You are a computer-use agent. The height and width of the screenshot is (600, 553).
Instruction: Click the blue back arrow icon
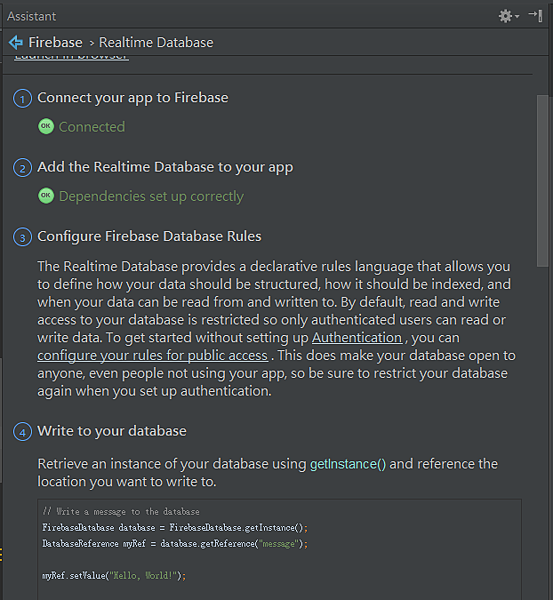click(x=16, y=42)
